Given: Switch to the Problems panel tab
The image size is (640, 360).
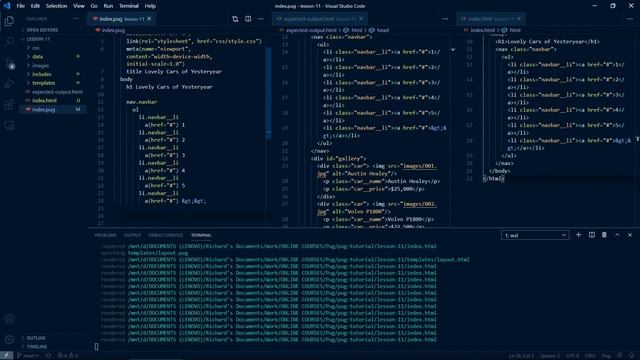Looking at the screenshot, I should [x=105, y=236].
